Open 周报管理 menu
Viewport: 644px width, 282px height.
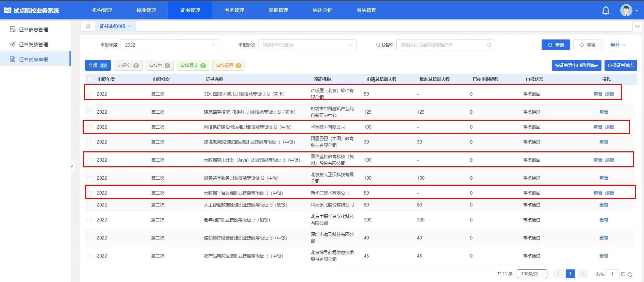[x=278, y=10]
